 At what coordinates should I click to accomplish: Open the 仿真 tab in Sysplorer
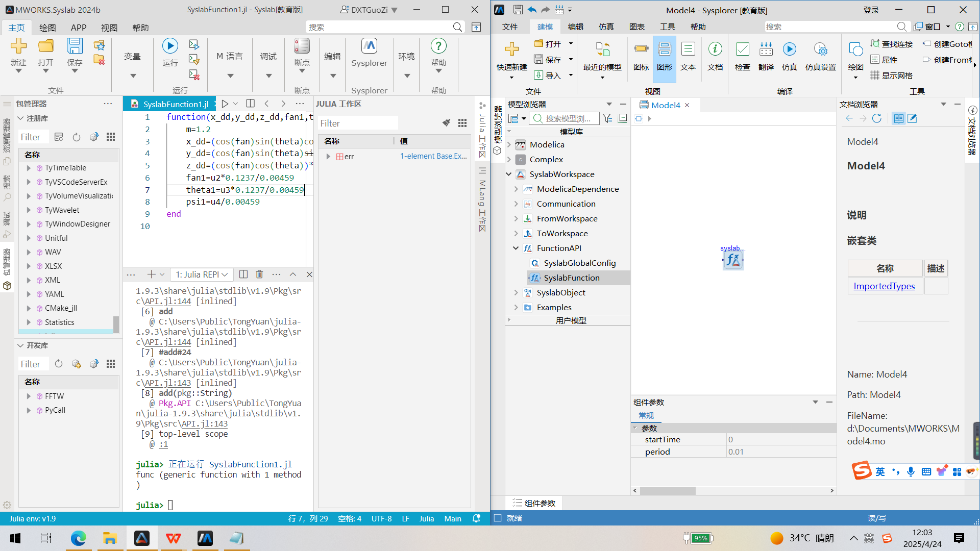(606, 27)
